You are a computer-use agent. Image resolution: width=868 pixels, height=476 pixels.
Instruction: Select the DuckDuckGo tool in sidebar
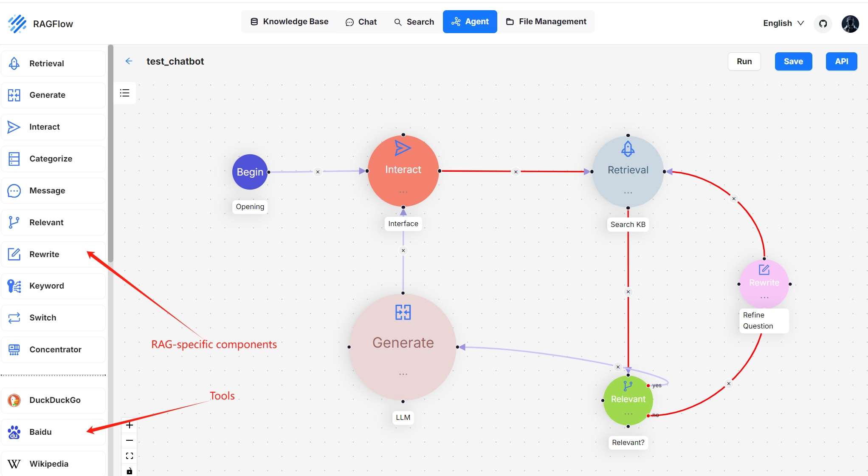pos(53,400)
